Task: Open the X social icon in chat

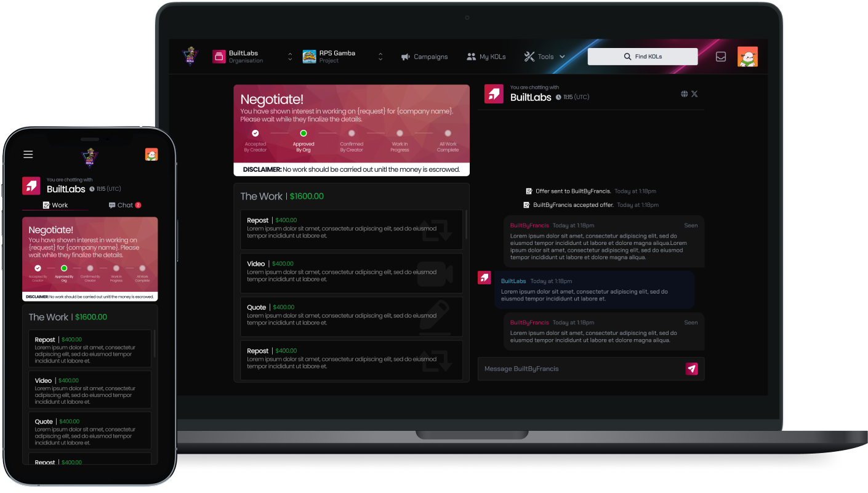Action: 694,94
